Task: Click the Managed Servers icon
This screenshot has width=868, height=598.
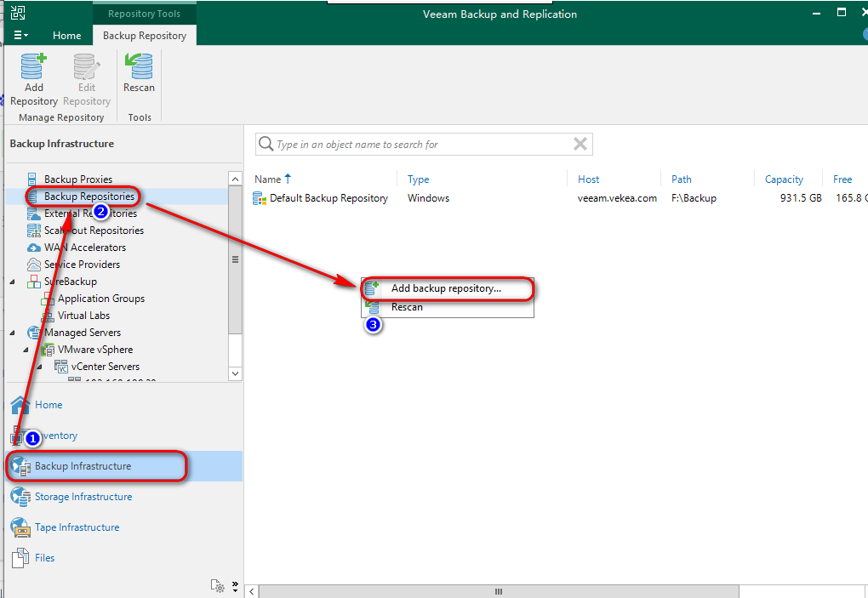Action: tap(34, 333)
